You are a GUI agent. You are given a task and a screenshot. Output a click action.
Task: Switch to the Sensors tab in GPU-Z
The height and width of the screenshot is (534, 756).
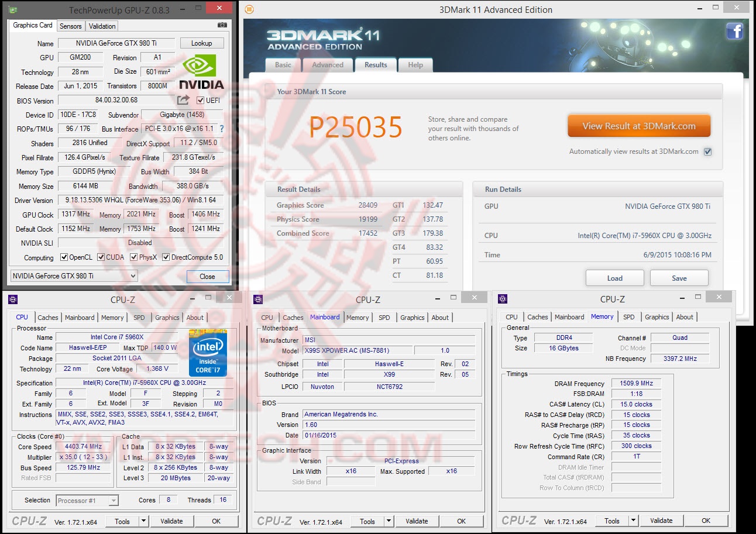pyautogui.click(x=71, y=26)
